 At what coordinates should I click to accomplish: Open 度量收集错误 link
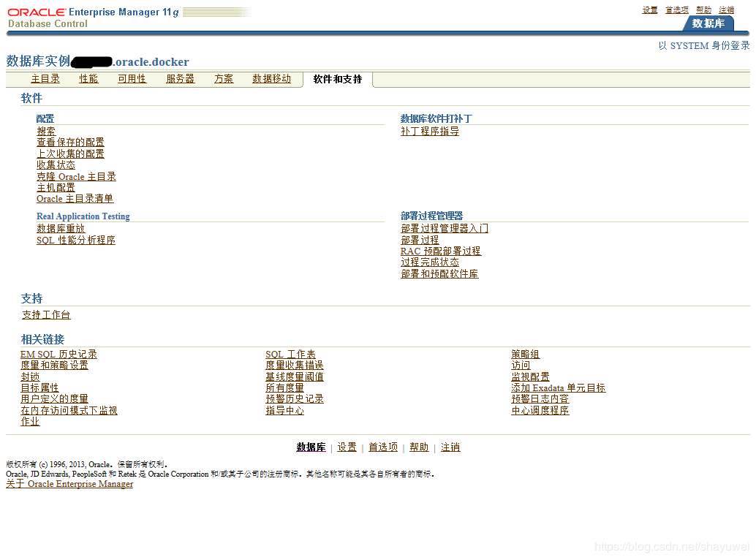coord(295,366)
